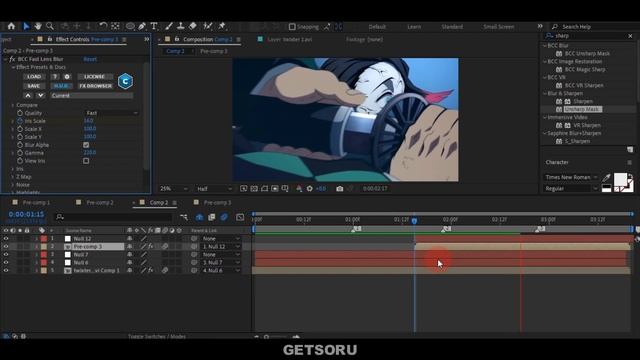This screenshot has height=360, width=640.
Task: Open the parent dropdown showing 1. Null 12
Action: (x=220, y=247)
